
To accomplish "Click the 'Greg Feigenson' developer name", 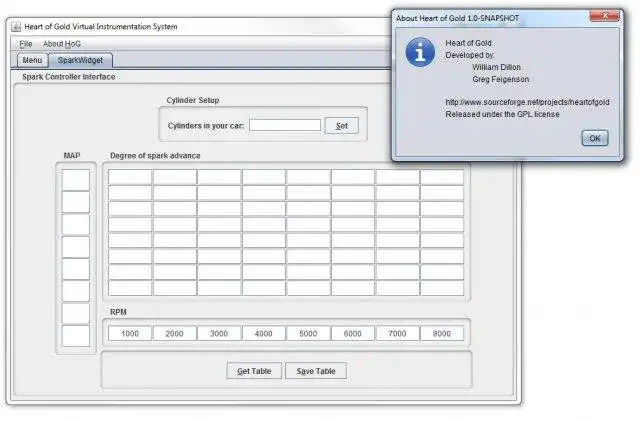I will tap(500, 79).
